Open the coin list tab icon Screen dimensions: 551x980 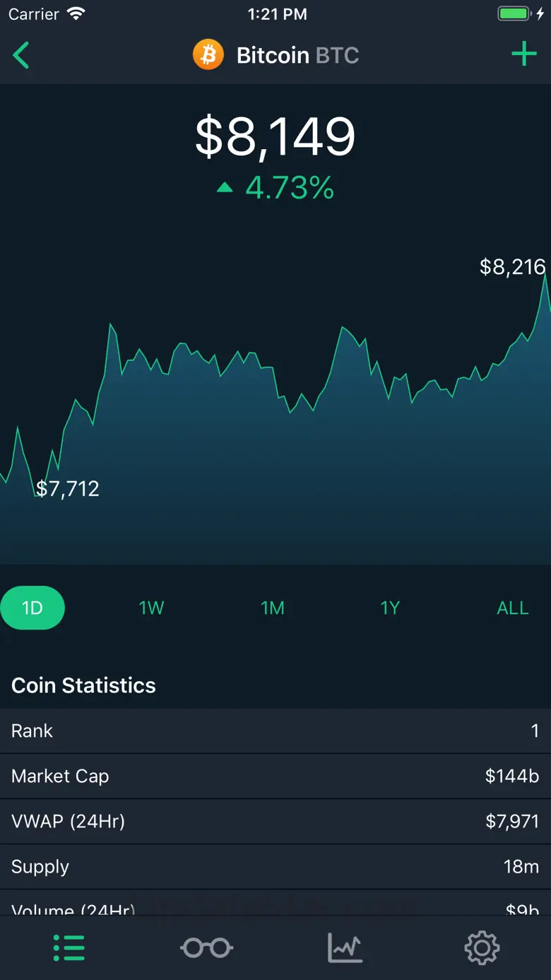coord(69,947)
